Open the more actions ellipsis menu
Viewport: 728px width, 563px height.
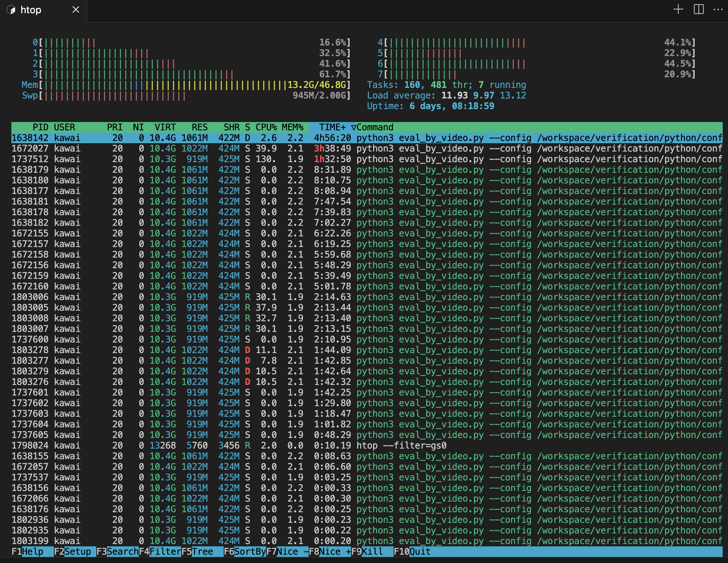point(718,9)
